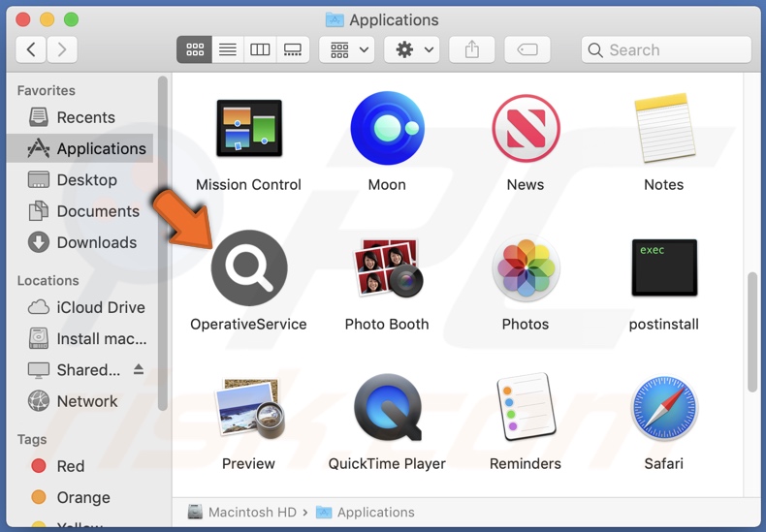The width and height of the screenshot is (766, 532).
Task: Filter by the Red tag
Action: (x=80, y=466)
